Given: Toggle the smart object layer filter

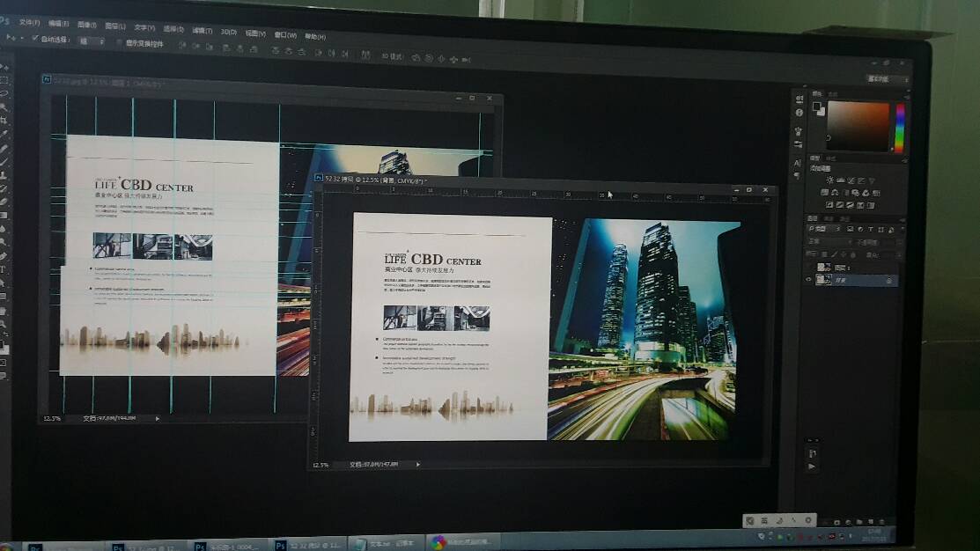Looking at the screenshot, I should 890,230.
